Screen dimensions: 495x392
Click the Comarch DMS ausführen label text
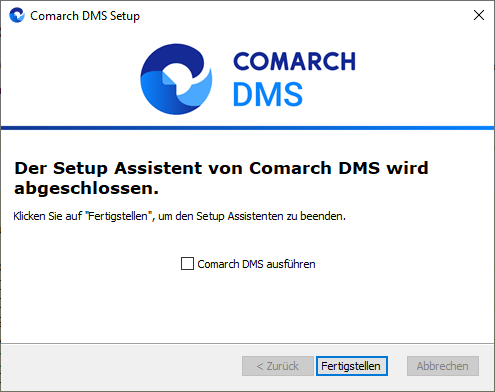[256, 264]
